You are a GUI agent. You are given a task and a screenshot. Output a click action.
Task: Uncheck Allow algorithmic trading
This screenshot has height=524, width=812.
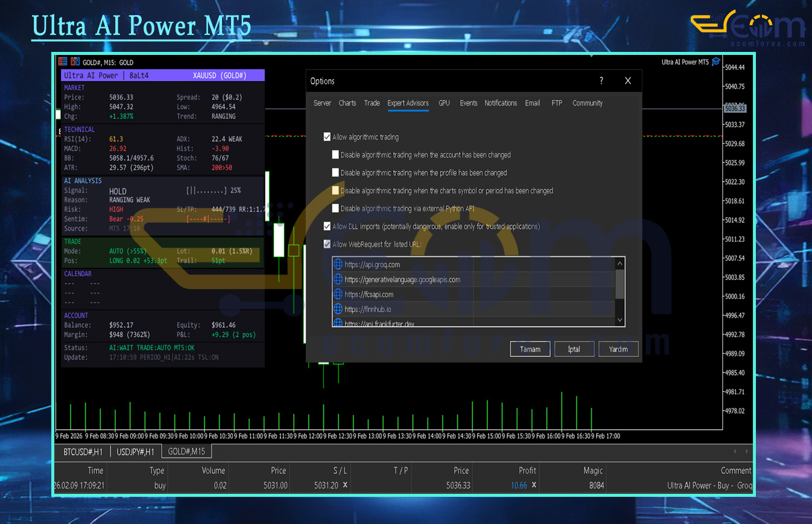tap(327, 137)
